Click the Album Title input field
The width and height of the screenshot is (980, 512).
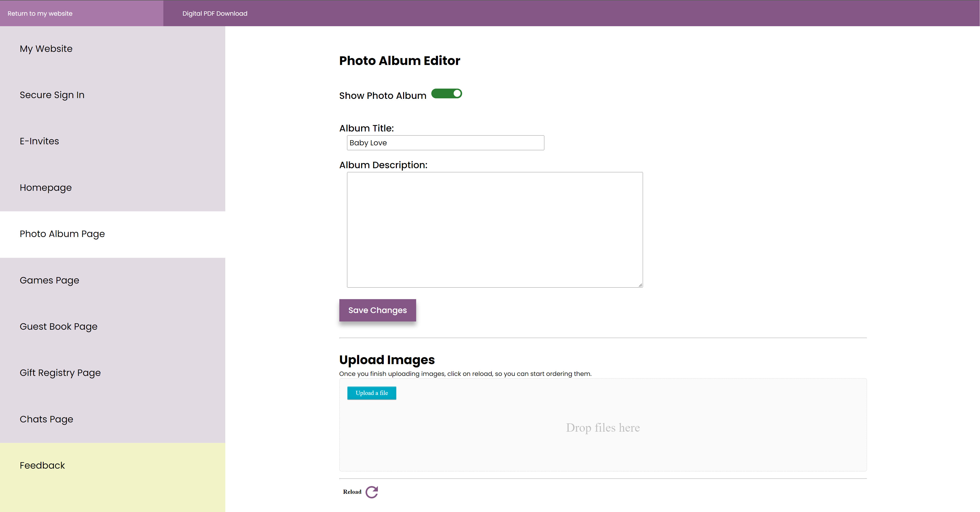(445, 143)
